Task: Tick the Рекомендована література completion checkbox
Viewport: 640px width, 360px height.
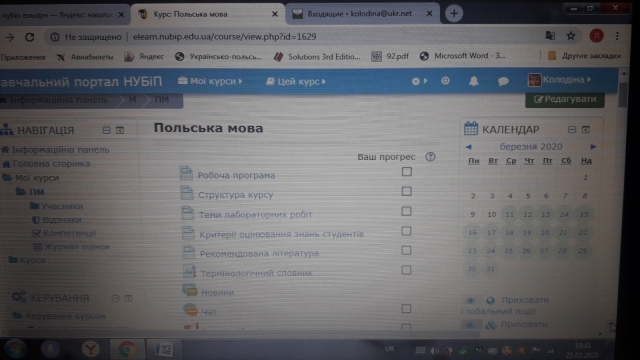Action: coord(406,250)
